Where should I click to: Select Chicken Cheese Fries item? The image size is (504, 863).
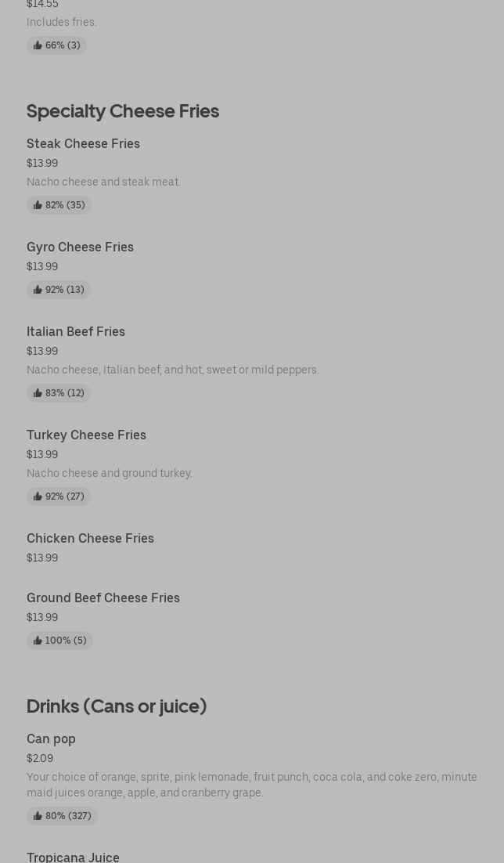(90, 539)
